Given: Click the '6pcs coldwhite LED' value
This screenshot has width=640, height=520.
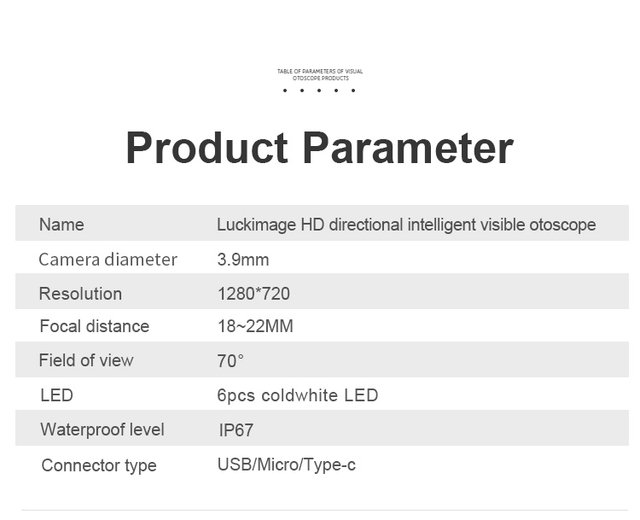Looking at the screenshot, I should tap(298, 396).
